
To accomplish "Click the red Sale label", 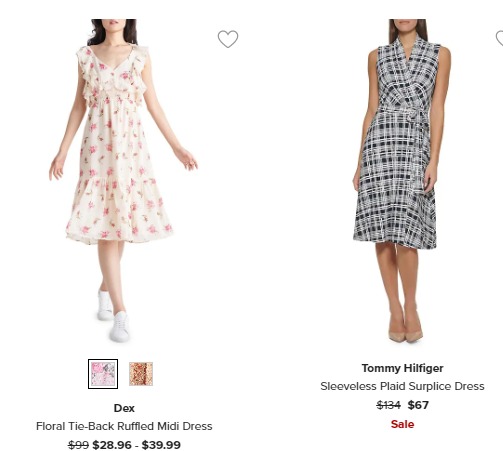I will click(402, 424).
